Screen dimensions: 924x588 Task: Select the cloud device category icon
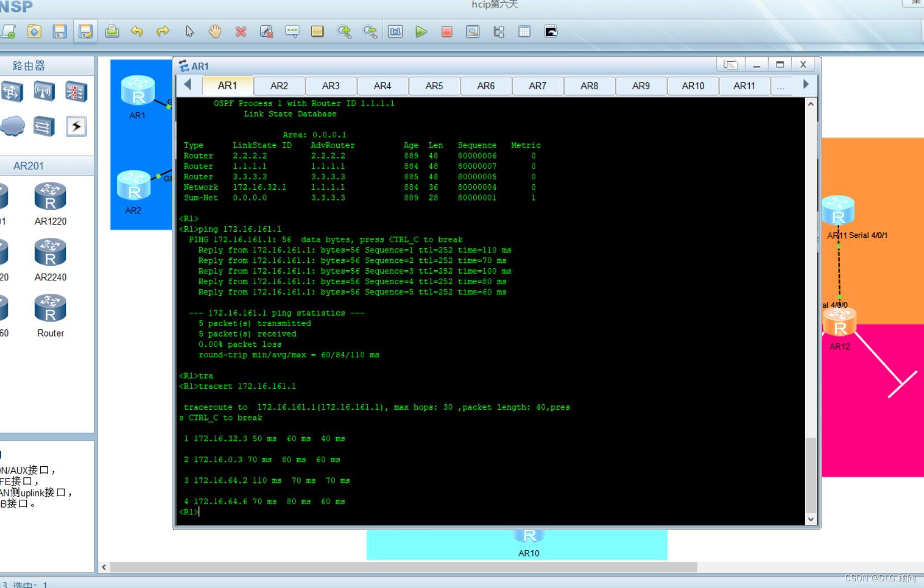(12, 126)
